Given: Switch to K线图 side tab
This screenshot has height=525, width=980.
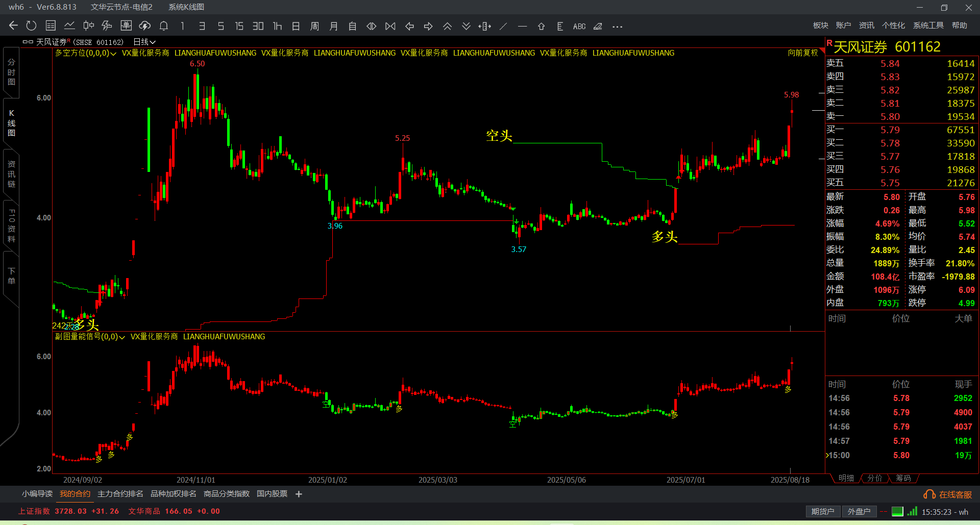Looking at the screenshot, I should (11, 123).
